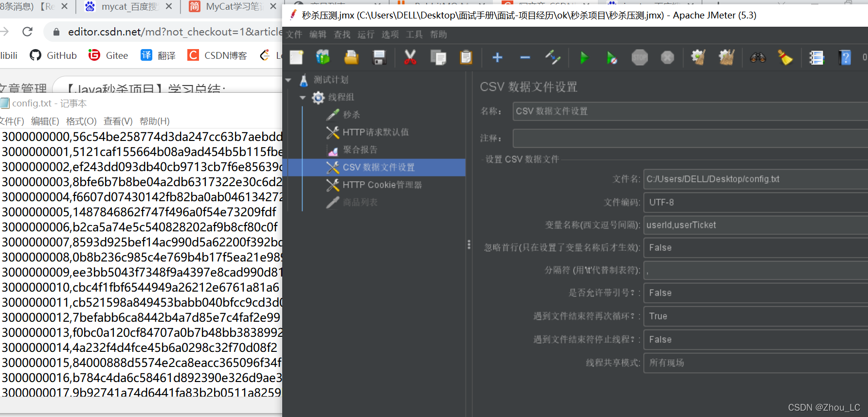Open 编辑(E) menu in Notepad

click(45, 121)
